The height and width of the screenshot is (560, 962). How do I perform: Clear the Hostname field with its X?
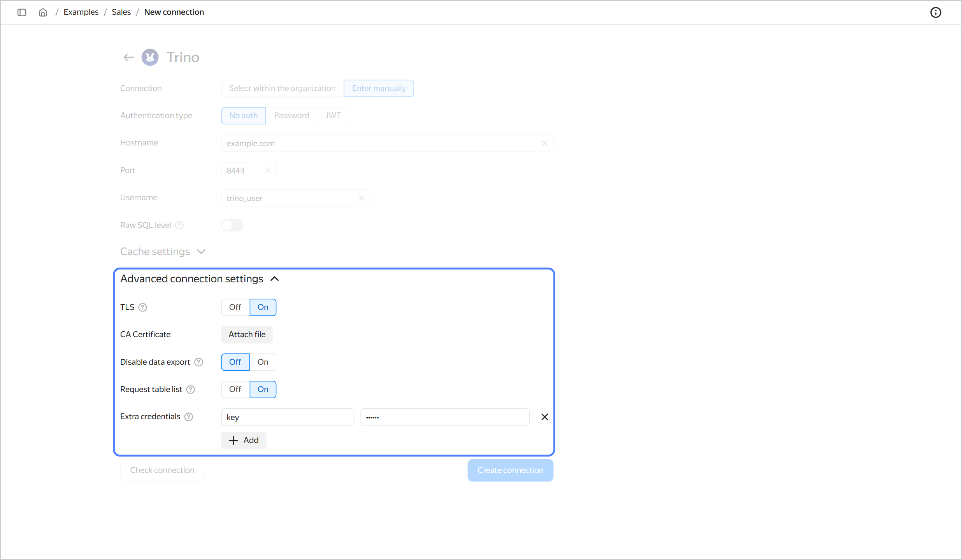tap(544, 143)
